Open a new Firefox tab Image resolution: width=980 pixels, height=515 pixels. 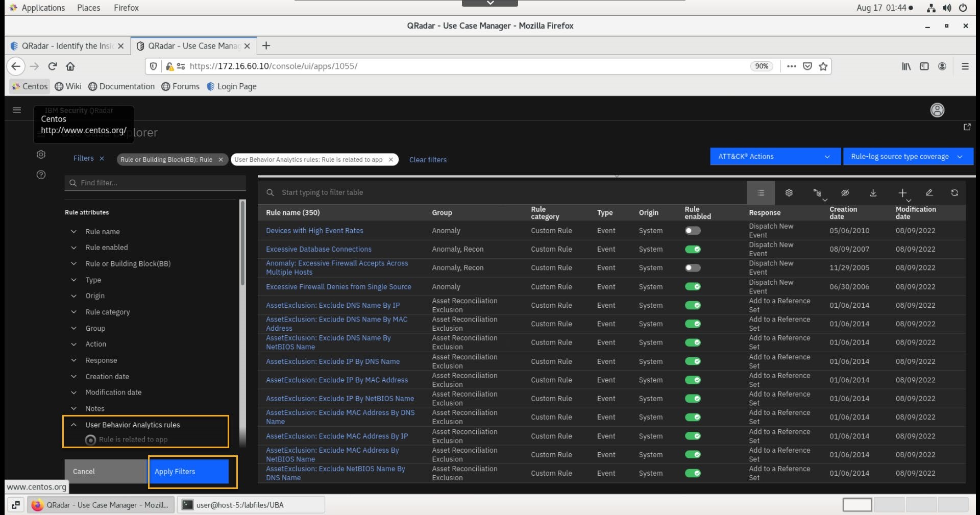[x=266, y=46]
